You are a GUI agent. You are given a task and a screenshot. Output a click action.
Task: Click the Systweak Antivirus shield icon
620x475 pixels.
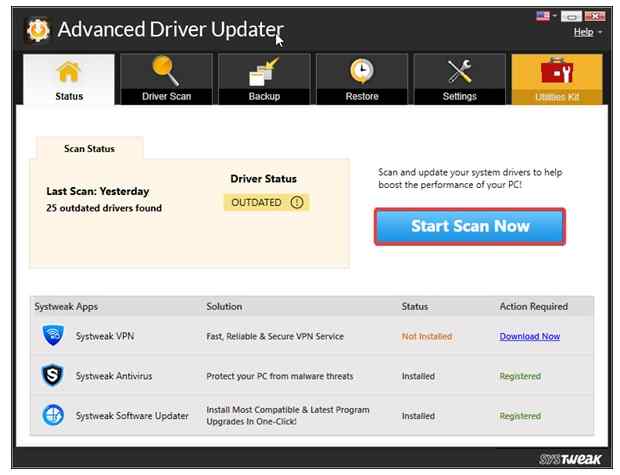(54, 377)
